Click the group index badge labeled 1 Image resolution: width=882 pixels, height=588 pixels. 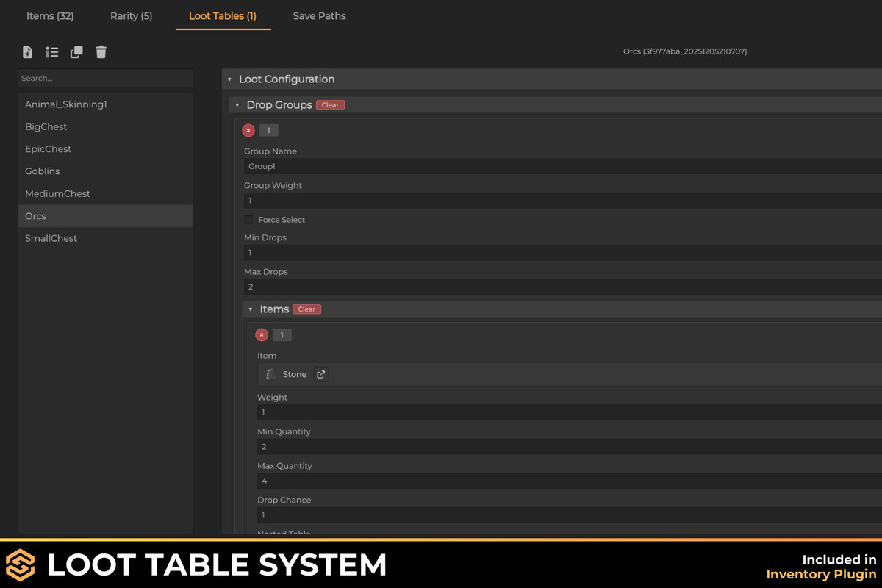coord(268,130)
